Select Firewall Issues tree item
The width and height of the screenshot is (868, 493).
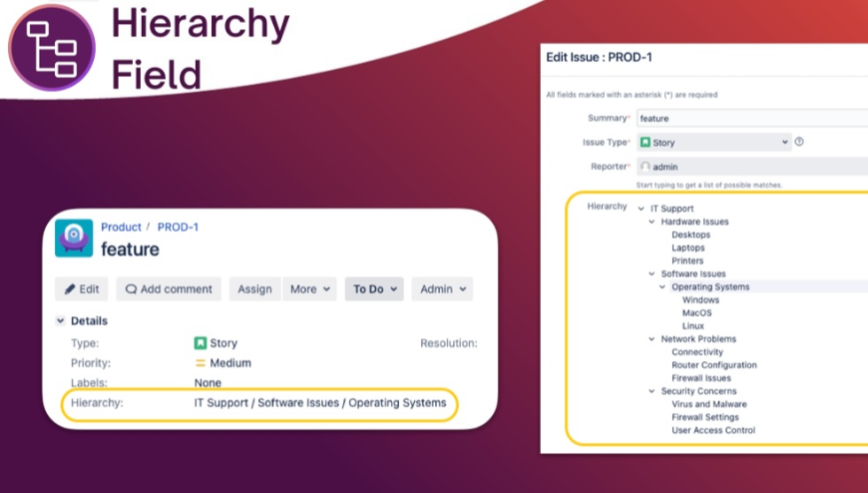pyautogui.click(x=701, y=378)
